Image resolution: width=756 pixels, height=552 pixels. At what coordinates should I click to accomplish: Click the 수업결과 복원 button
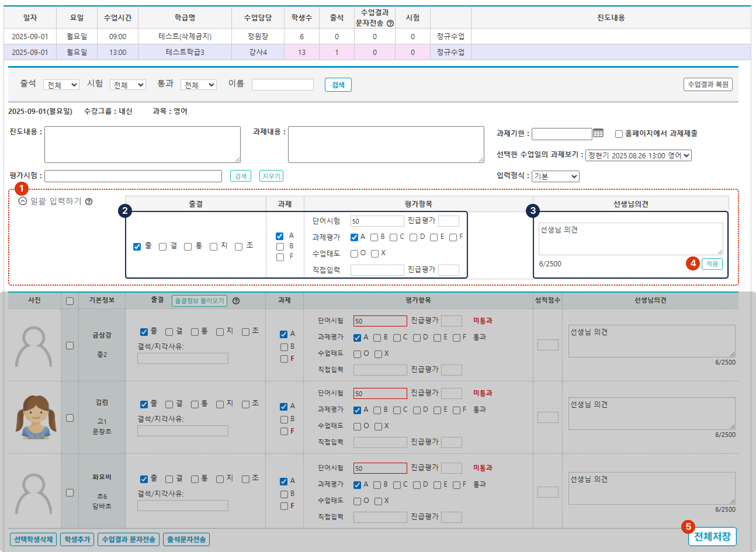(x=708, y=84)
